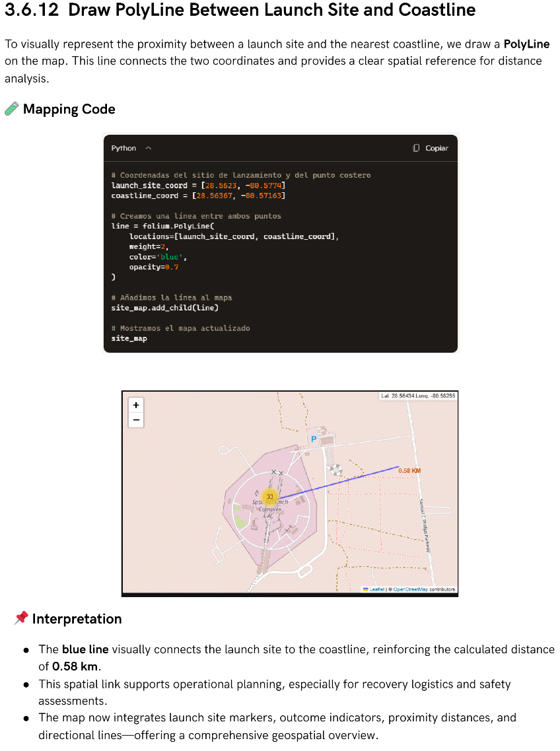This screenshot has height=751, width=560.
Task: Click the site_map.add_child(line) code line
Action: coord(165,308)
